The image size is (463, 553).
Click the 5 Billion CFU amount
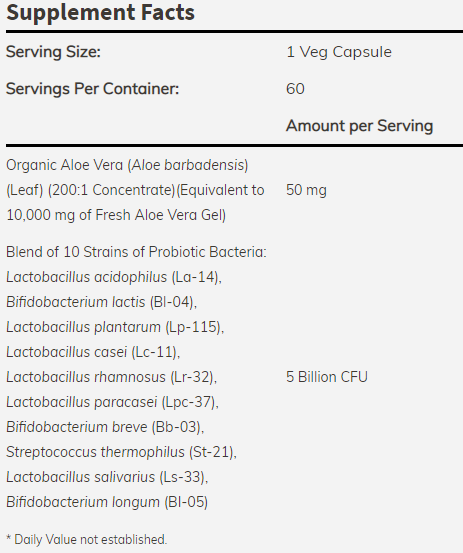[327, 377]
